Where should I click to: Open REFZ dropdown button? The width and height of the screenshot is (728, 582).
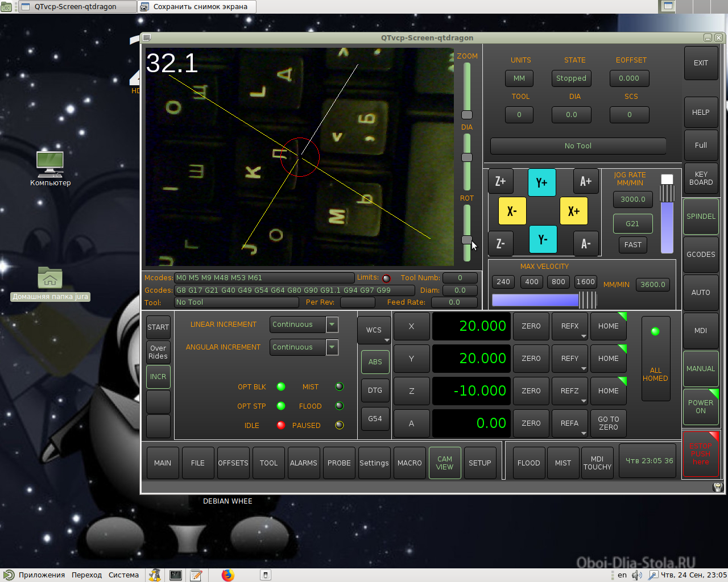570,391
